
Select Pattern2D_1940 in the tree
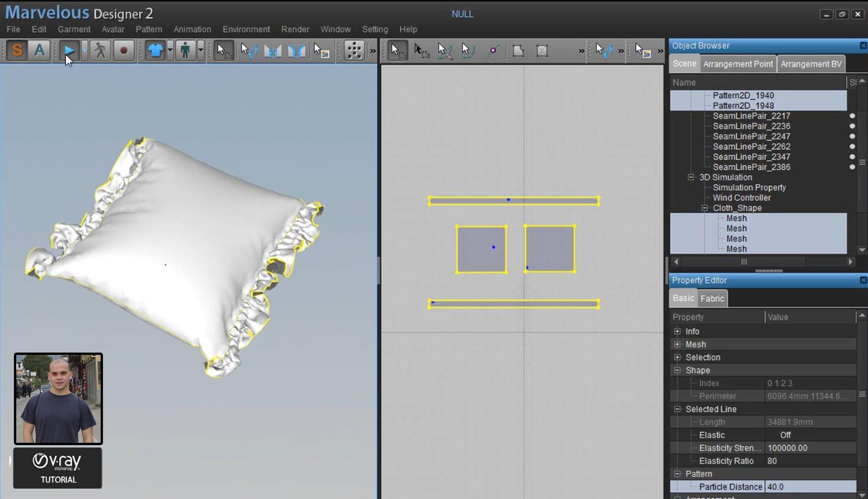[743, 96]
